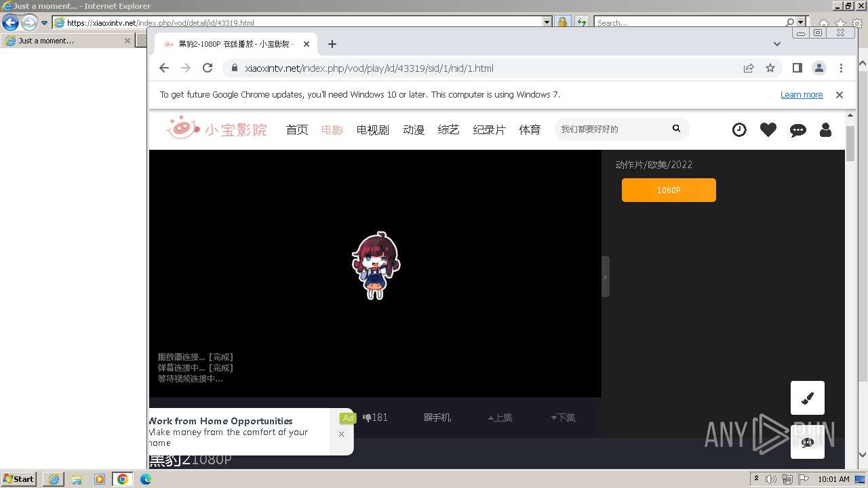Screen dimensions: 868x488
Task: Select the 'Just a moment...' IE tab
Action: (67, 41)
